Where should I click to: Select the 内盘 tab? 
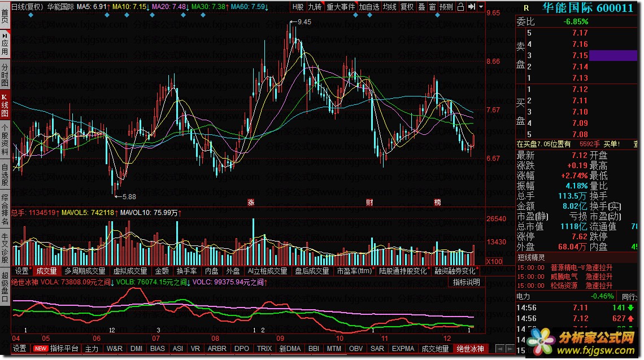[211, 271]
